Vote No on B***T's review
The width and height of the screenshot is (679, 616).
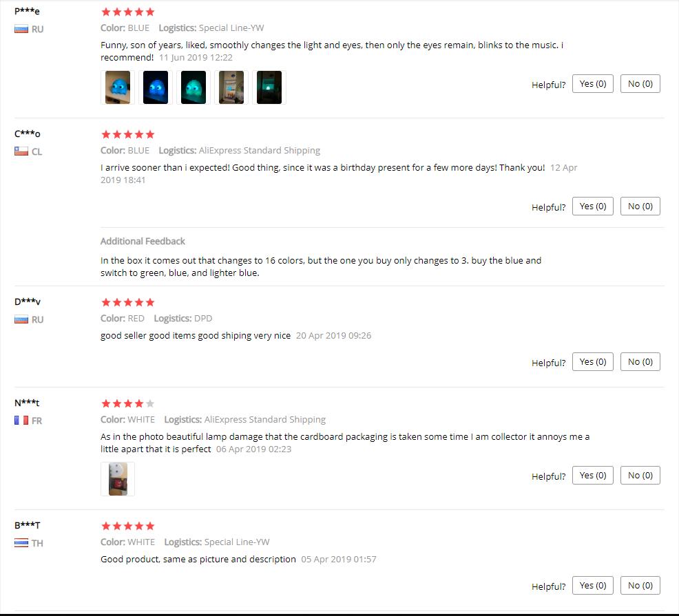(x=640, y=585)
